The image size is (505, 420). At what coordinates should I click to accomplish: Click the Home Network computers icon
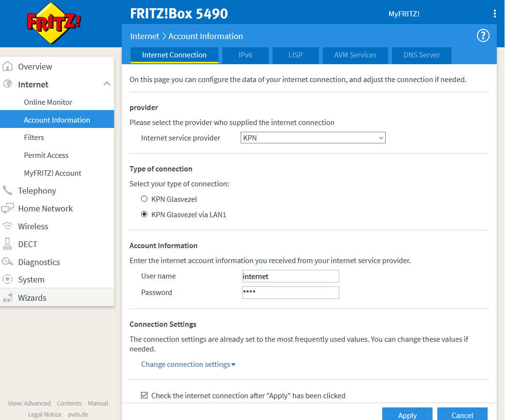[x=8, y=209]
